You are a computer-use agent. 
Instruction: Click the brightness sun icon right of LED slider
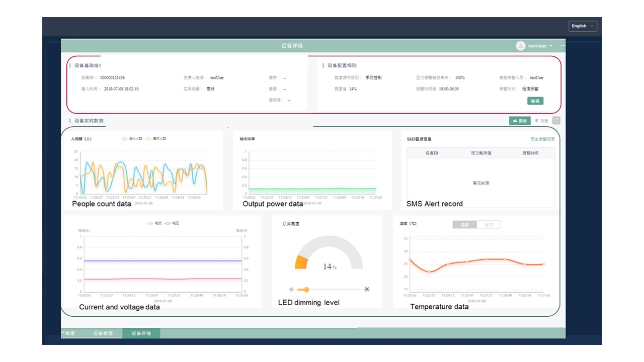pyautogui.click(x=366, y=289)
